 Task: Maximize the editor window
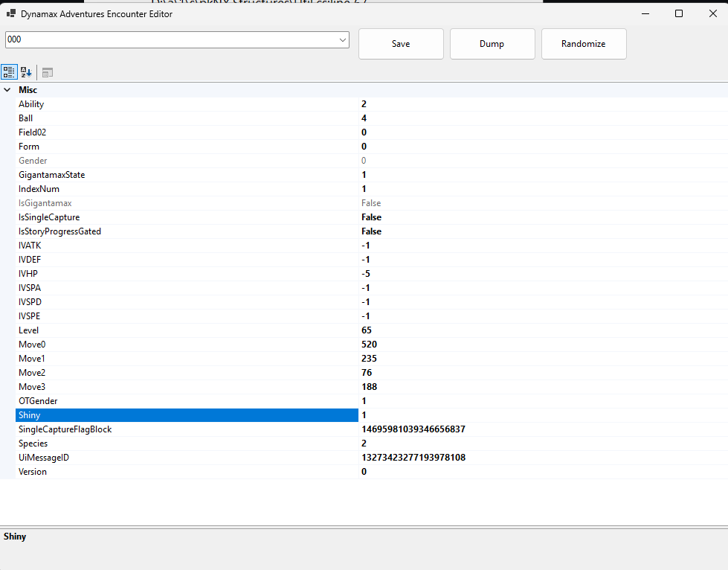(678, 13)
